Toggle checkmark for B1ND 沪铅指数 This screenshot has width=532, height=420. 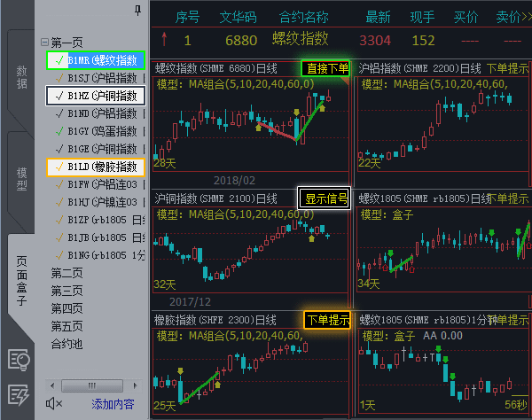59,113
